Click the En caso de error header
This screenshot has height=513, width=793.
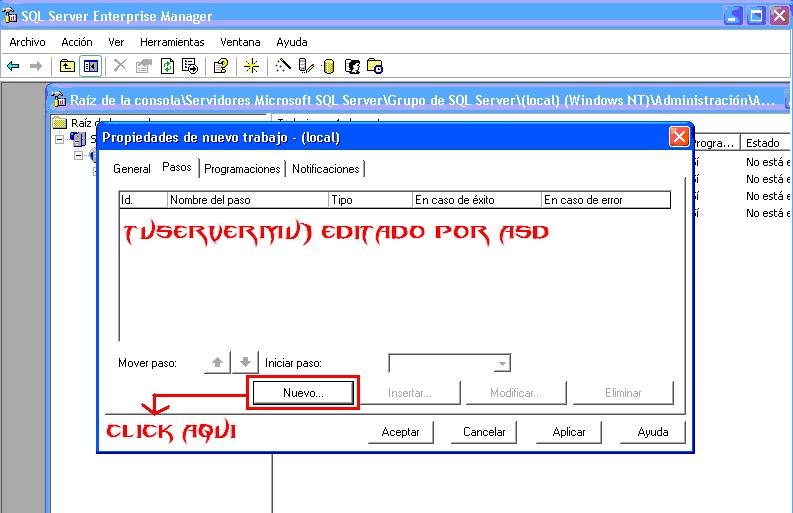tap(606, 200)
